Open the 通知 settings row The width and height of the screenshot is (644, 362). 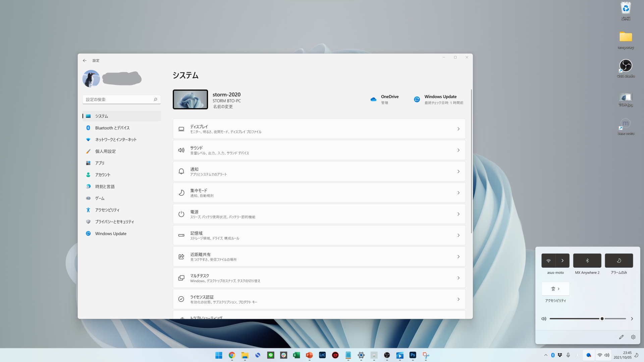(x=319, y=172)
